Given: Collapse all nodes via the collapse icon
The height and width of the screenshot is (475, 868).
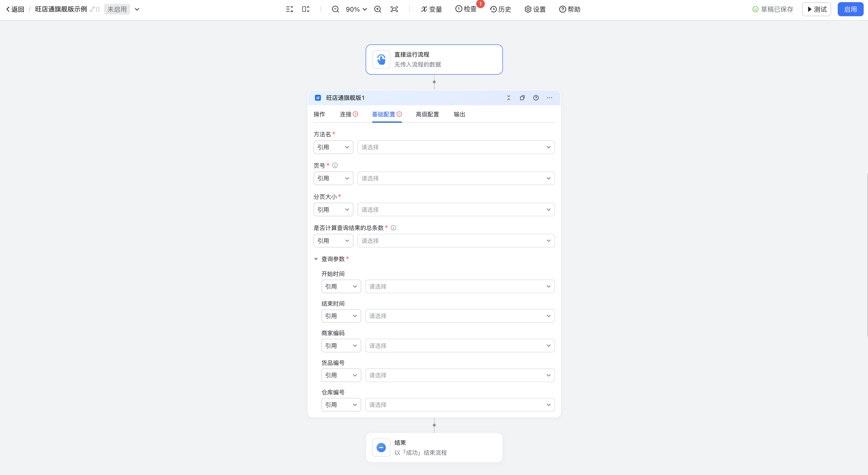Looking at the screenshot, I should [289, 9].
